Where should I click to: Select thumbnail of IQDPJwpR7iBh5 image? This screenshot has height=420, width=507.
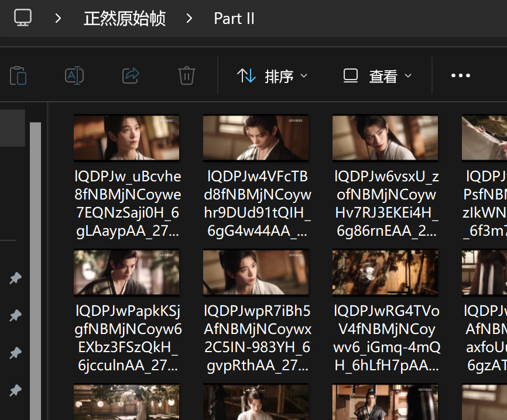tap(256, 273)
